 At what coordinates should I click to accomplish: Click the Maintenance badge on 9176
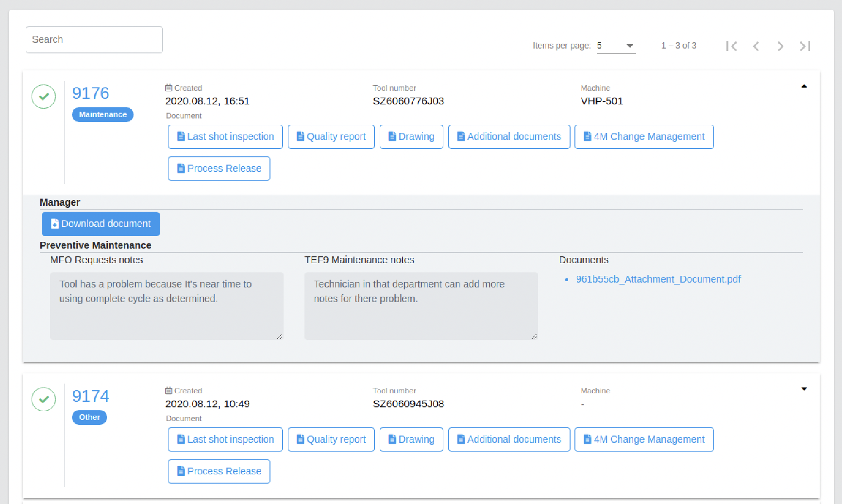click(x=103, y=115)
